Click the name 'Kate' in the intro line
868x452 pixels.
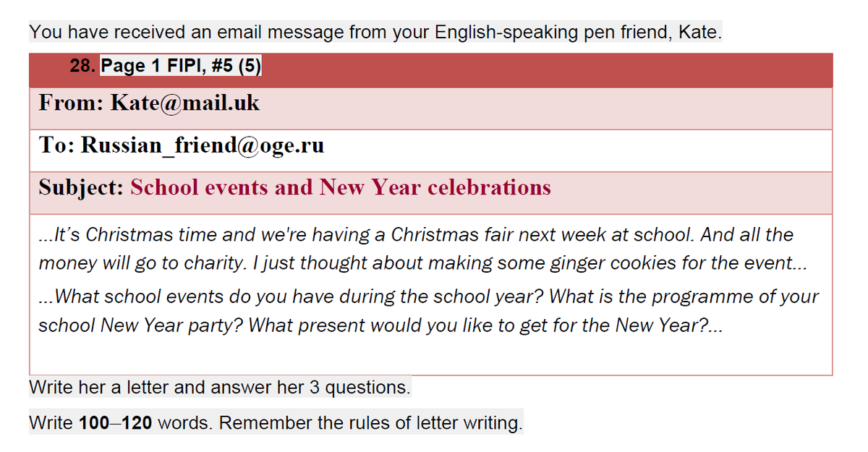697,33
